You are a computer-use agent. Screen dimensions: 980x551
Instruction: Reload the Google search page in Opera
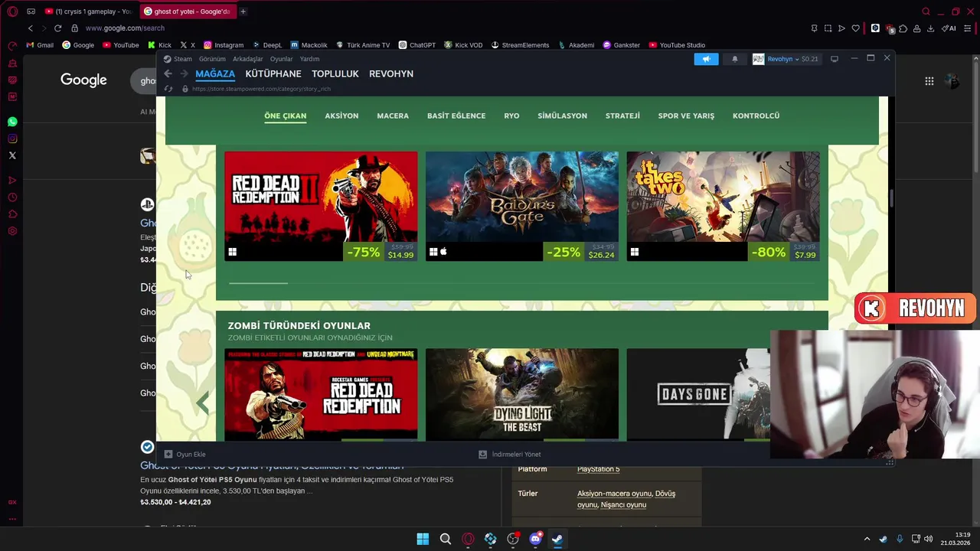tap(57, 28)
